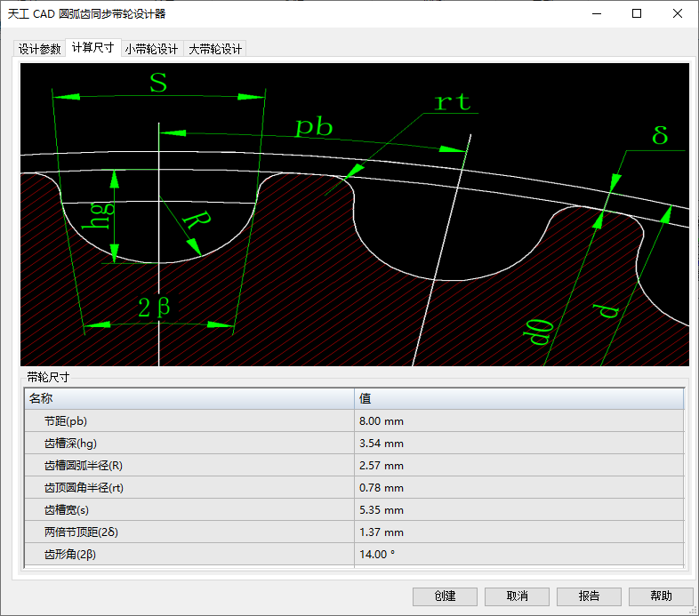Generate output with the 报告 button

[x=588, y=596]
